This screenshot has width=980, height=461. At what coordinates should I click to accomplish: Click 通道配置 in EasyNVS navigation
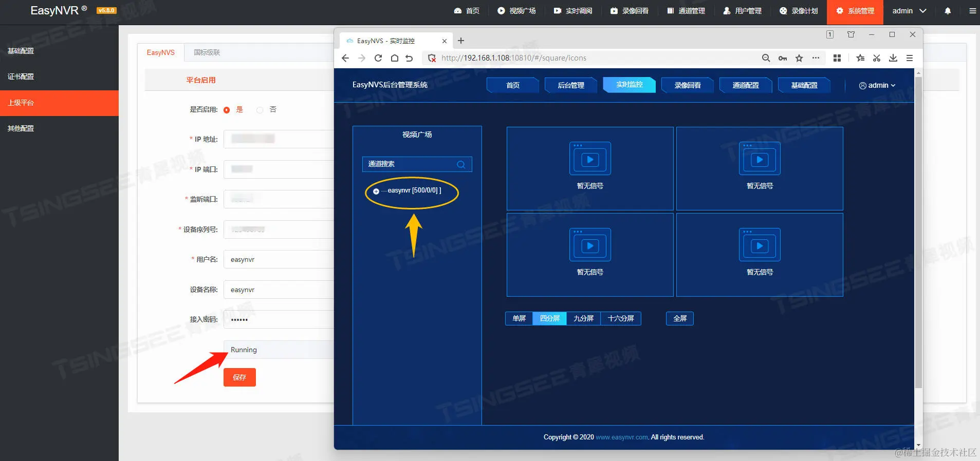click(746, 85)
